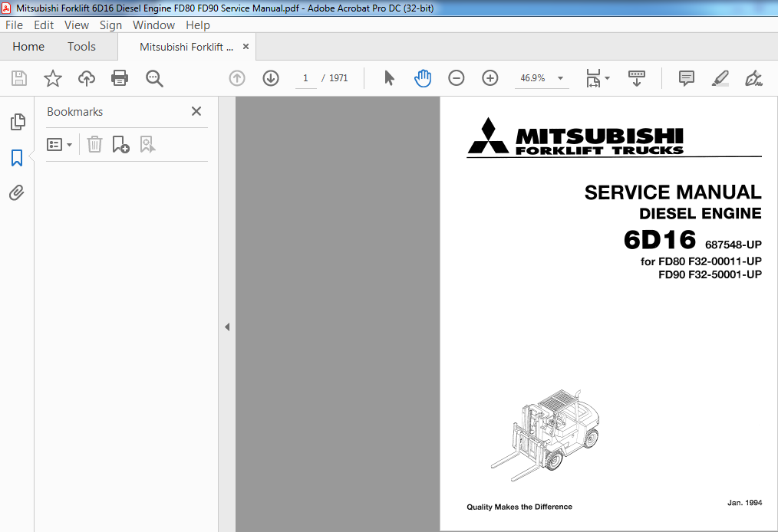The height and width of the screenshot is (532, 778).
Task: Find current bookmark icon
Action: (147, 144)
